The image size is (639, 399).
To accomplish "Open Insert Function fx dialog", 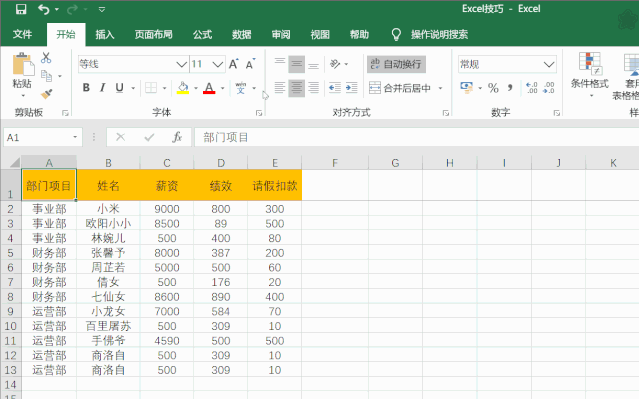I will coord(176,137).
